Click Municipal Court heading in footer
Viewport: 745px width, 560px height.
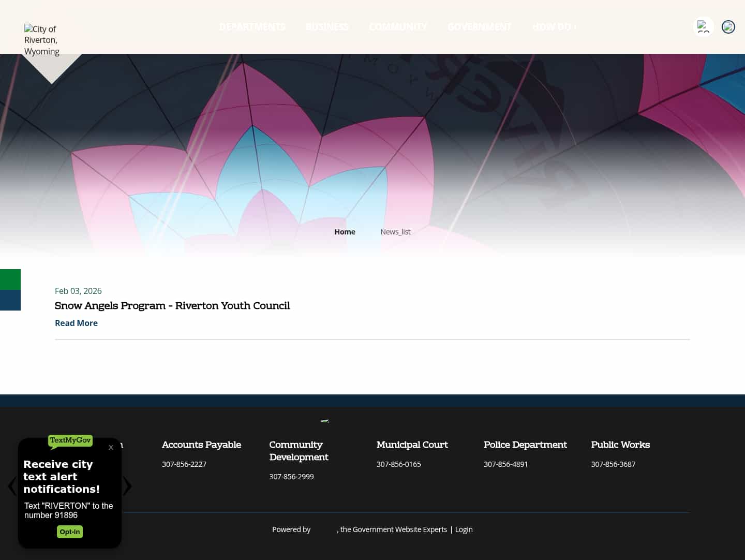412,445
